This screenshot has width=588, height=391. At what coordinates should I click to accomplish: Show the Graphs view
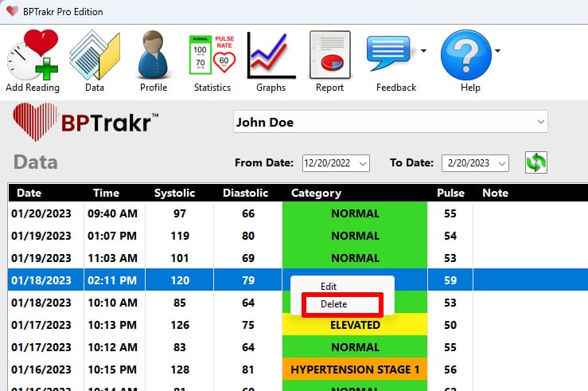click(271, 56)
